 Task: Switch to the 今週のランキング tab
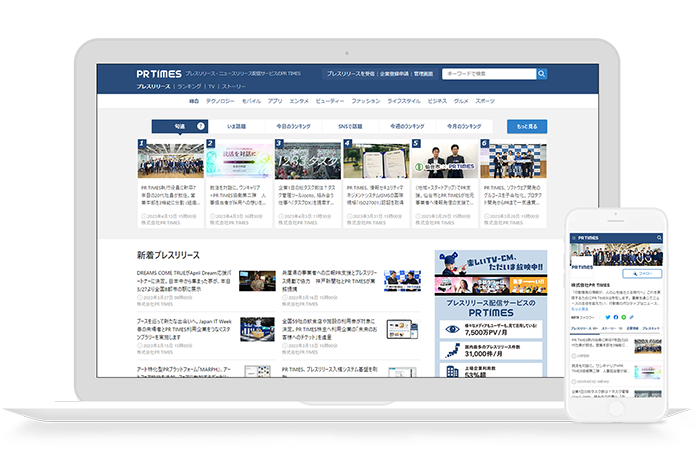407,126
